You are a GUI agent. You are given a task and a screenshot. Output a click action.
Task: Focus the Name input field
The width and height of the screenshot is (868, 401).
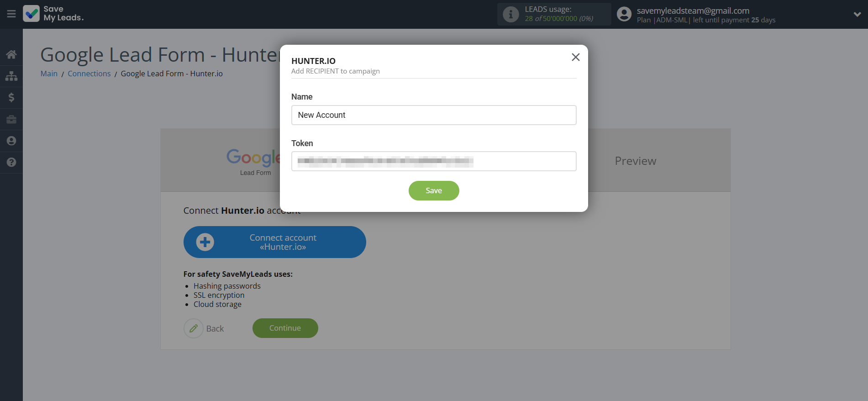pyautogui.click(x=434, y=115)
